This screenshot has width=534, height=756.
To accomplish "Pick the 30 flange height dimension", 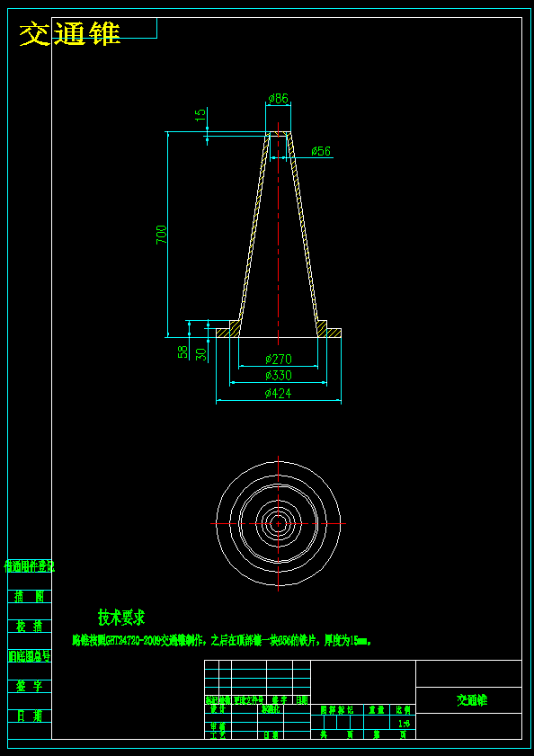I will click(x=202, y=354).
